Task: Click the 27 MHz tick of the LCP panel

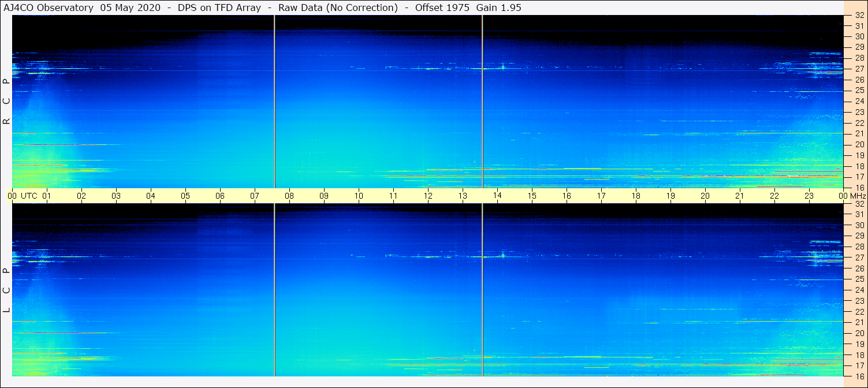Action: [859, 258]
